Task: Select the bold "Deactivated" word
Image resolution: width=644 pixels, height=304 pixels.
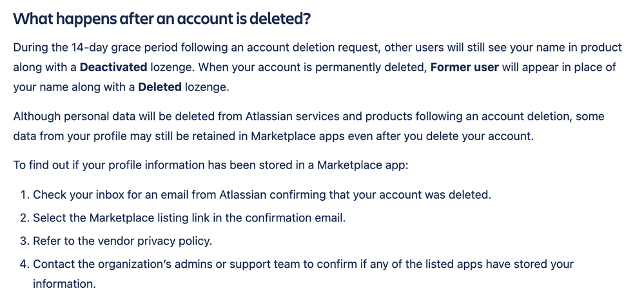Action: (x=113, y=68)
